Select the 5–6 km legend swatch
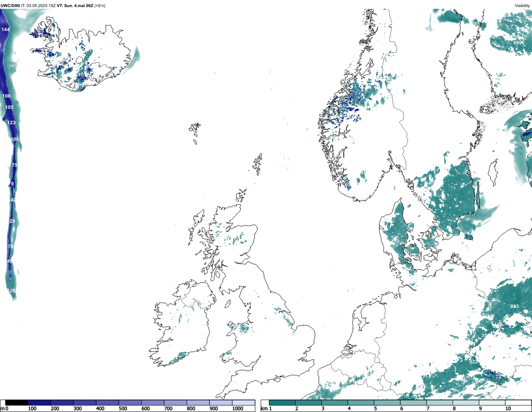Screen dimensions: 532x412 tap(387, 403)
